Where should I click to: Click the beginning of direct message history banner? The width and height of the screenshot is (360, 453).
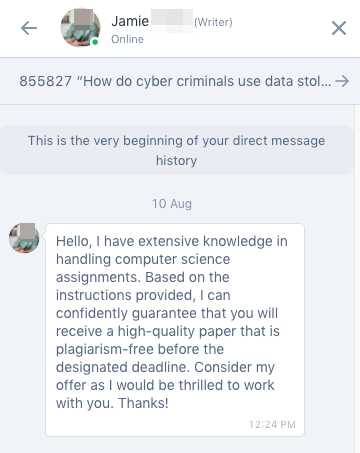pos(176,150)
